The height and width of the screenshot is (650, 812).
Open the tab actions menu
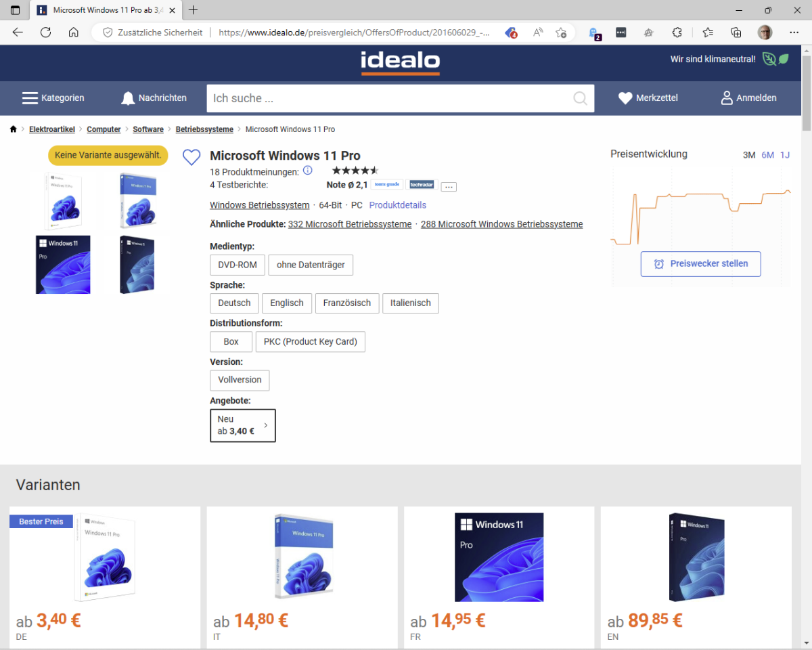pyautogui.click(x=15, y=10)
